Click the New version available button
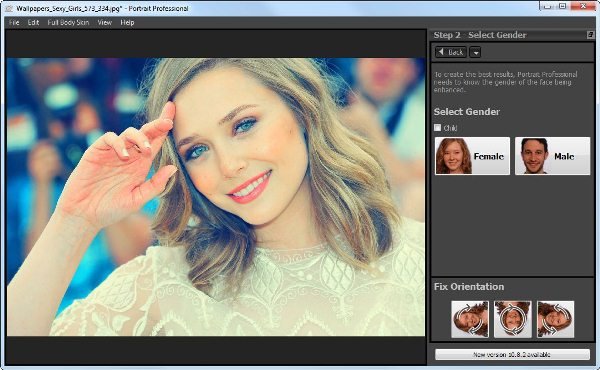 512,354
